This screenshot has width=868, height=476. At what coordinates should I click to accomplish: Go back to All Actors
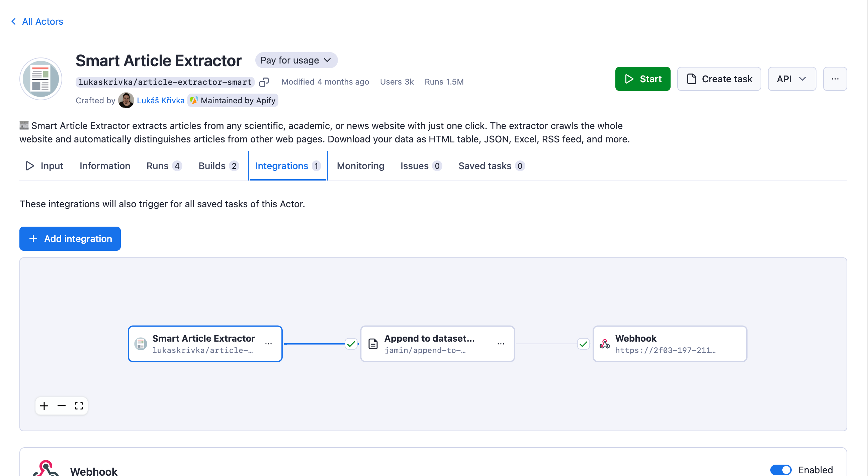37,21
